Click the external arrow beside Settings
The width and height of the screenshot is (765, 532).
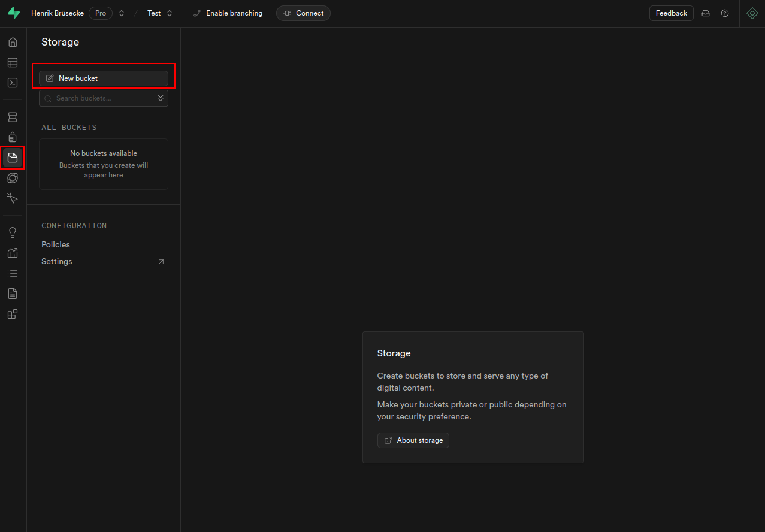tap(161, 262)
